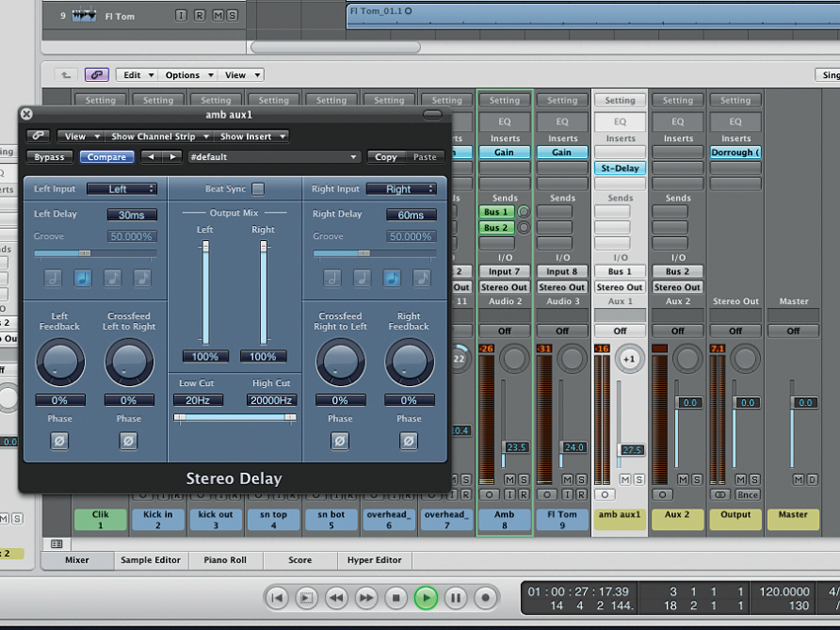
Task: Mute the Fl Tom track in the arrange
Action: [x=218, y=16]
